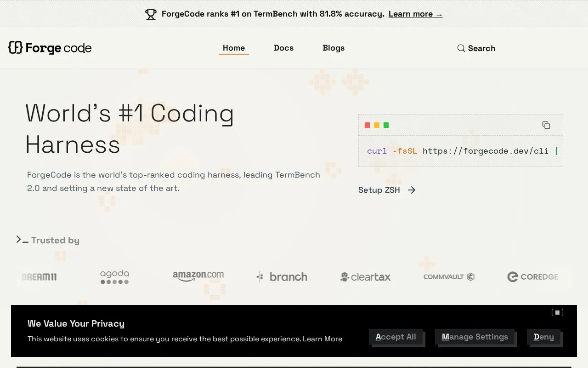The image size is (588, 368).
Task: Deny cookies
Action: tap(543, 337)
